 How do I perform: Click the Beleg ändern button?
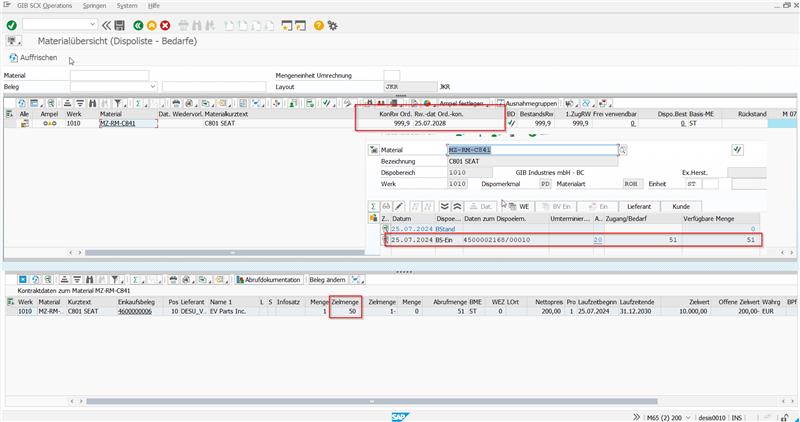[329, 280]
